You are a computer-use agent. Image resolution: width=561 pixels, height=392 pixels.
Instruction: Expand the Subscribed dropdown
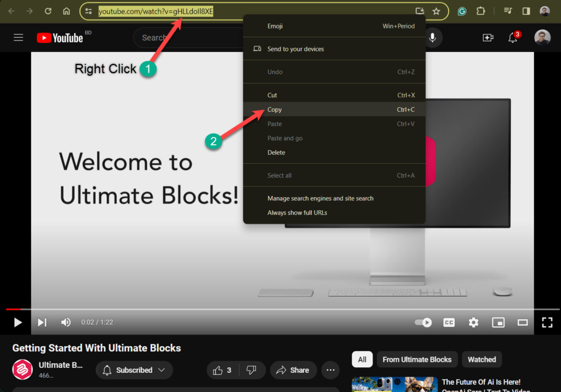click(134, 370)
